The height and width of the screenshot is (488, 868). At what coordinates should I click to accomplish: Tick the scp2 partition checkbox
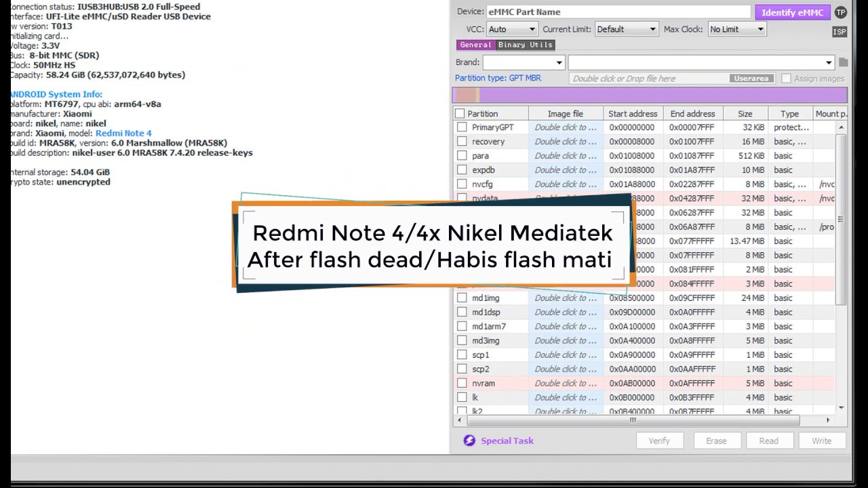pyautogui.click(x=462, y=369)
